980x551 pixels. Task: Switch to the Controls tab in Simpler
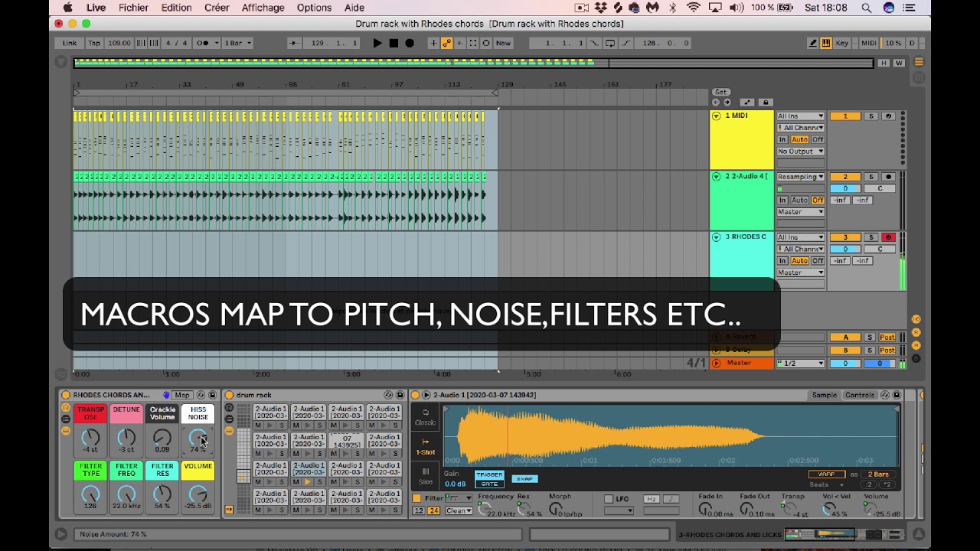[859, 395]
